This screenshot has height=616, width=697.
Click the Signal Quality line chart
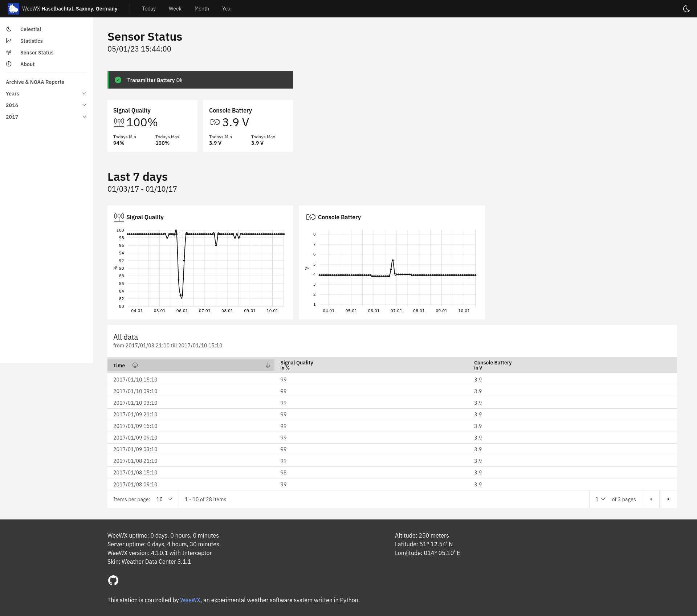click(200, 270)
